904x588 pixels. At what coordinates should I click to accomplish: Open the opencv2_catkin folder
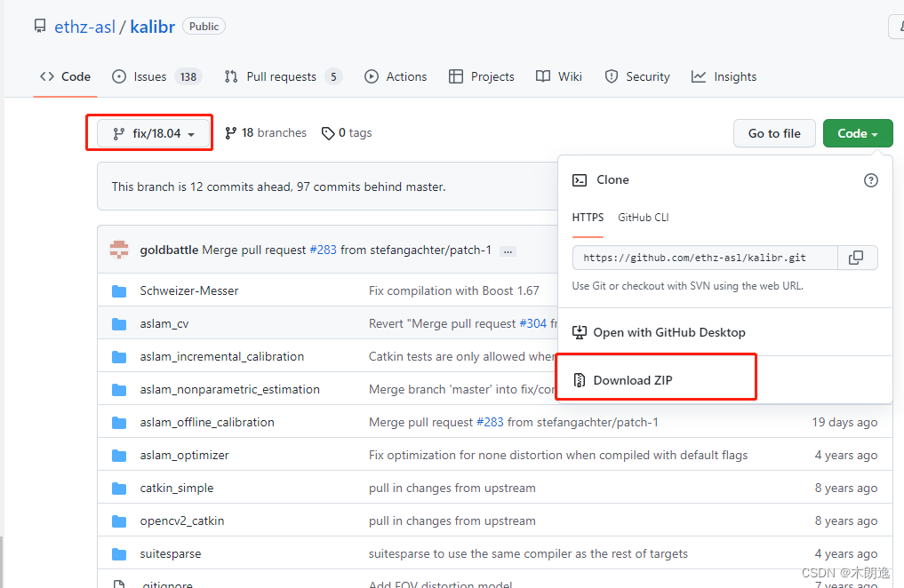click(182, 520)
